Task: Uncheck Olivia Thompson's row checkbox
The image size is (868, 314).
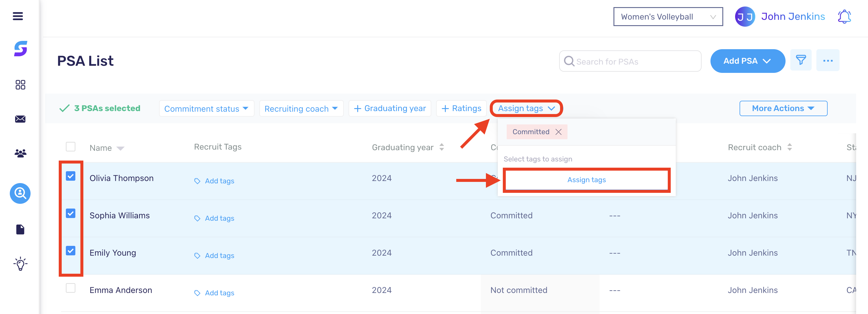Action: [70, 175]
